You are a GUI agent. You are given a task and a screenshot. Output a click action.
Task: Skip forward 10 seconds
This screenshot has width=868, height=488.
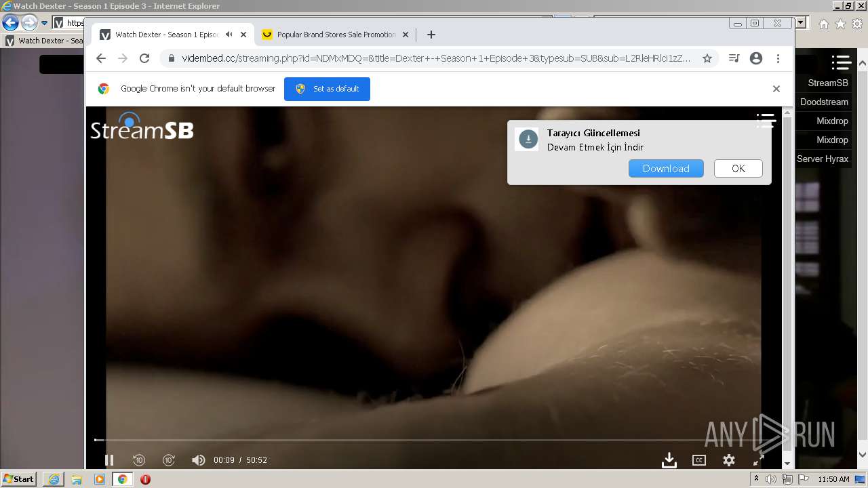point(169,460)
